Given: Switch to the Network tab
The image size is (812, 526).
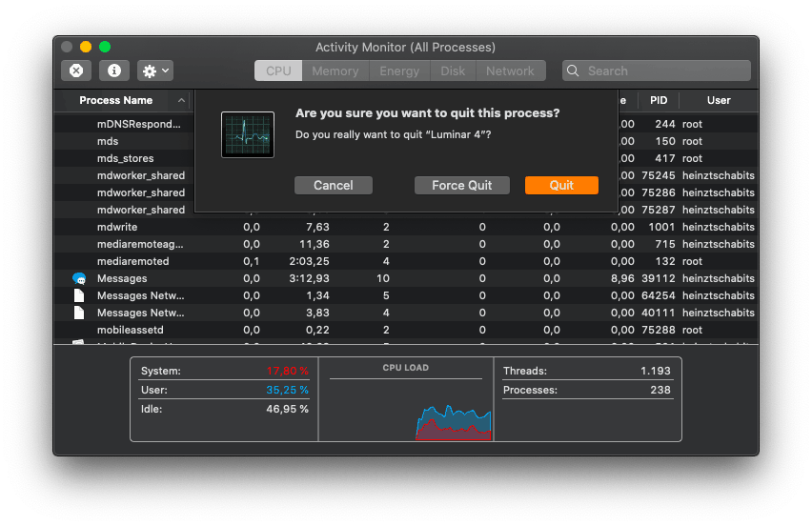Looking at the screenshot, I should (510, 71).
